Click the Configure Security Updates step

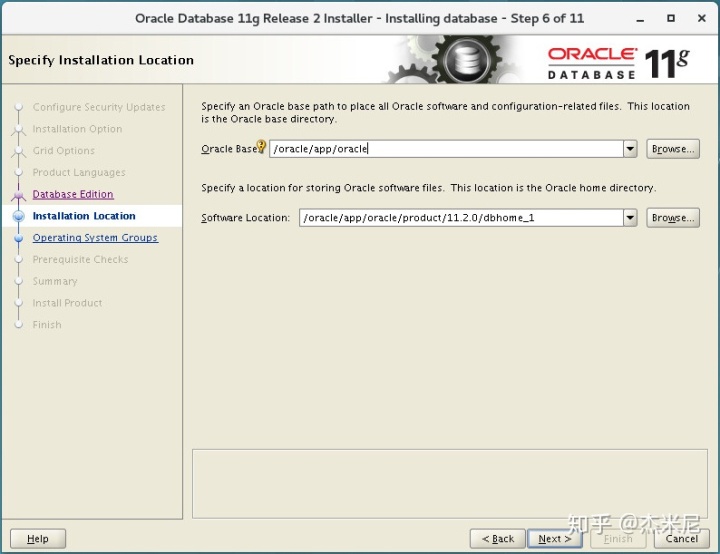(99, 107)
